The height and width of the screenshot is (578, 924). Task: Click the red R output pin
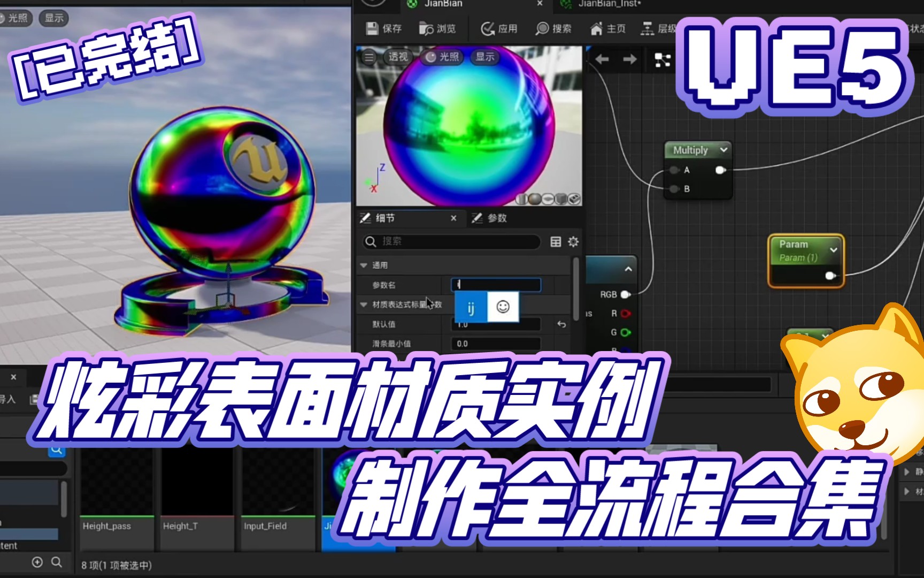coord(625,314)
